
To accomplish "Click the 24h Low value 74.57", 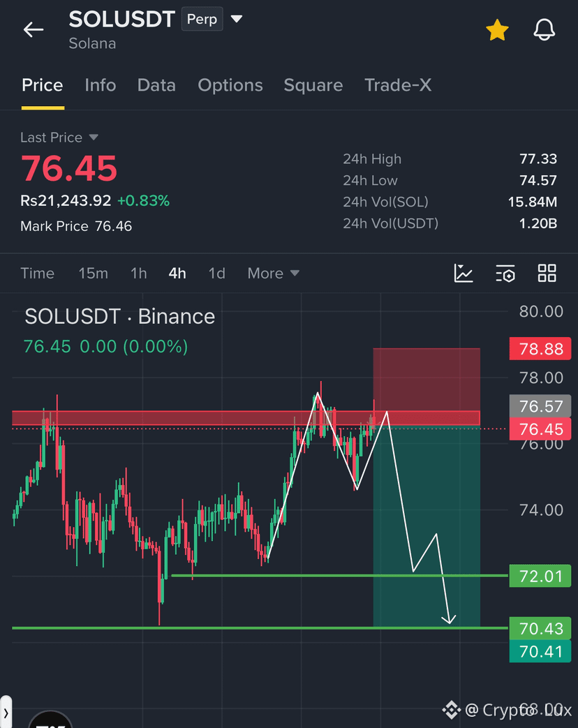I will click(538, 180).
